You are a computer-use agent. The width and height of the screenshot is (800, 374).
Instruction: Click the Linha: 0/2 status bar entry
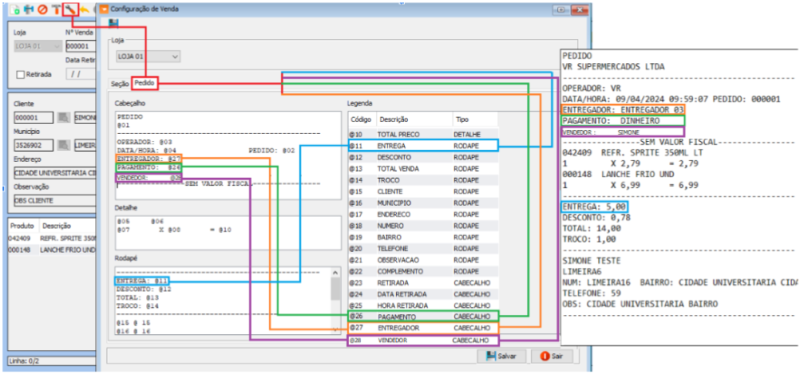[24, 361]
